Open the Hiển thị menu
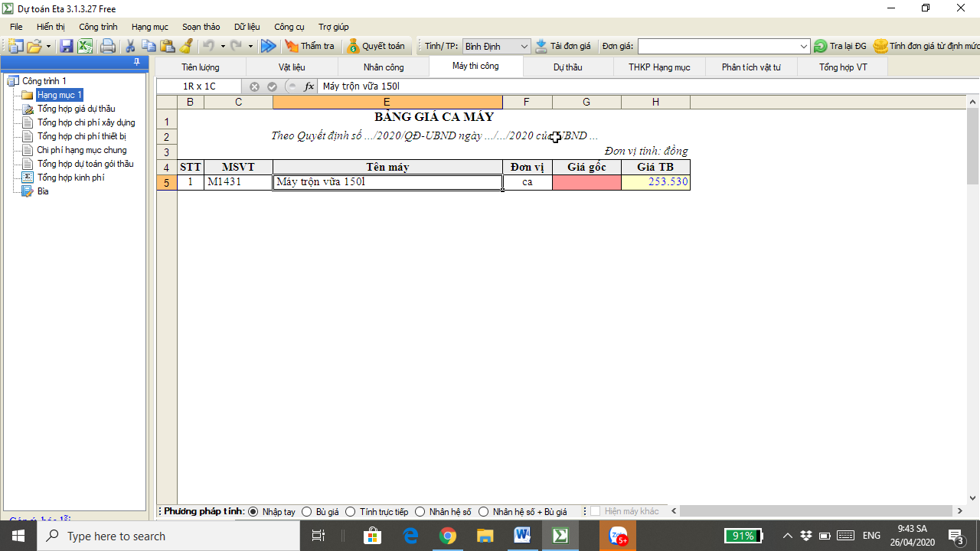Image resolution: width=980 pixels, height=551 pixels. click(x=51, y=27)
